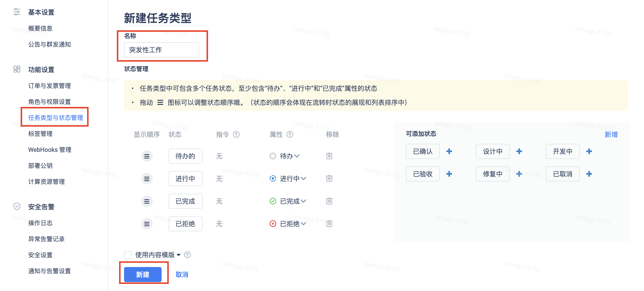Remove the 已拒绝 status with trash icon
The height and width of the screenshot is (291, 644).
click(329, 224)
